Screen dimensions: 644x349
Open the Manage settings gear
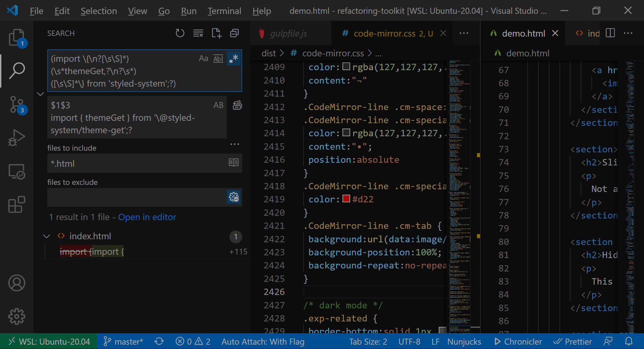click(x=16, y=316)
